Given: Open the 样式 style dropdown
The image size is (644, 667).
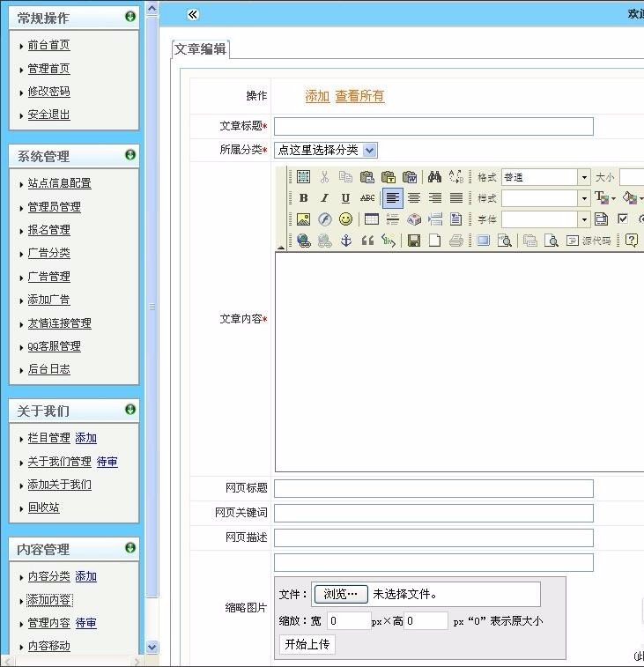Looking at the screenshot, I should [x=584, y=198].
